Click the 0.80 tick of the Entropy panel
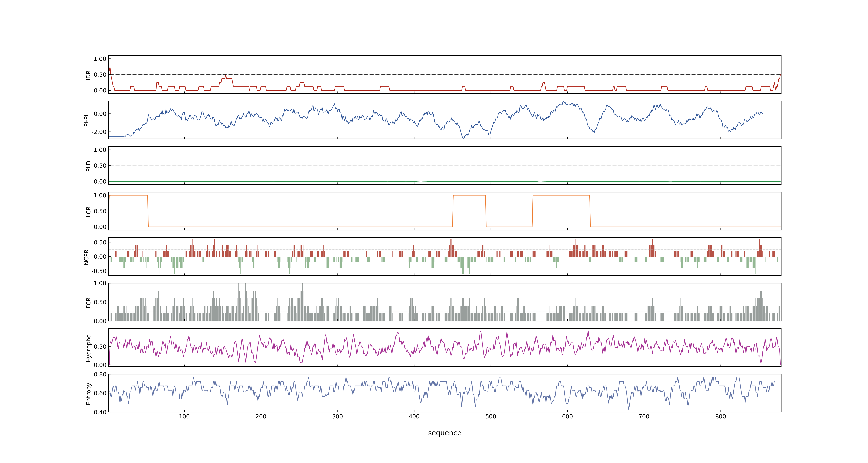 (x=100, y=374)
